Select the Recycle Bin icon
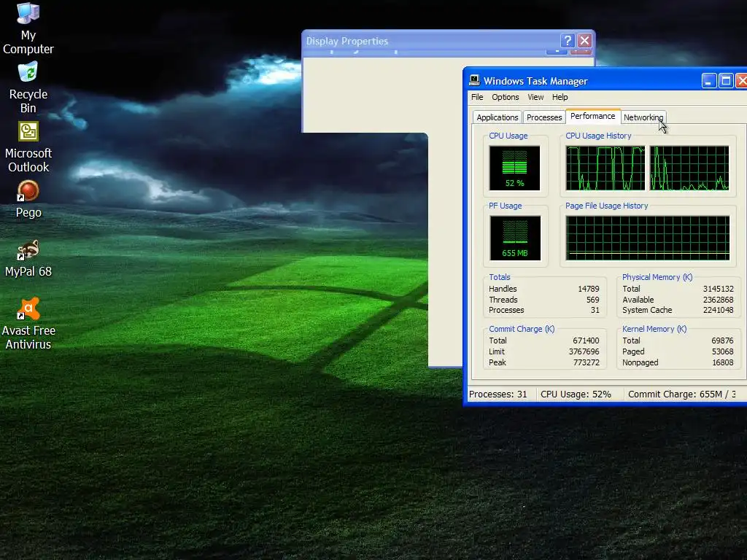 [x=28, y=88]
